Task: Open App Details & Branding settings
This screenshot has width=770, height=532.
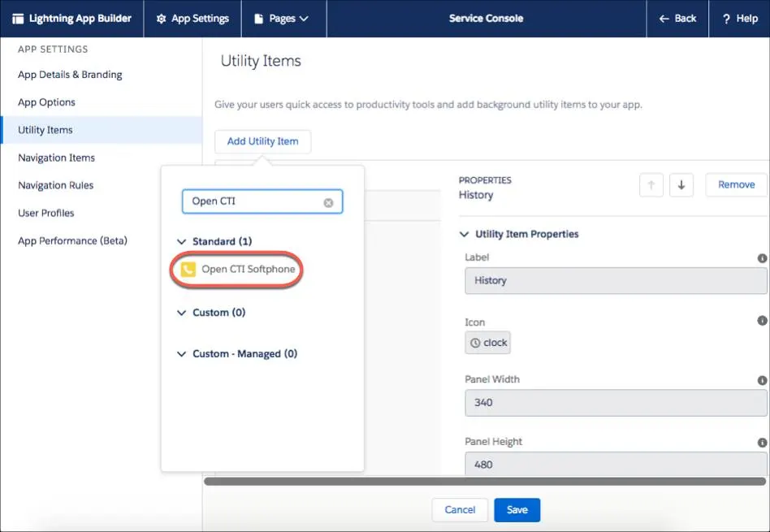Action: [x=70, y=75]
